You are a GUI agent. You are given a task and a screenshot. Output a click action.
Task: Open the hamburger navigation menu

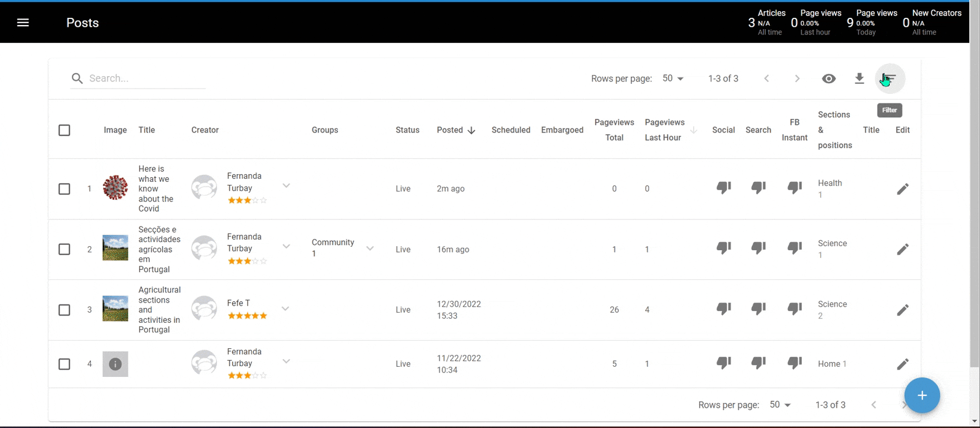coord(23,23)
